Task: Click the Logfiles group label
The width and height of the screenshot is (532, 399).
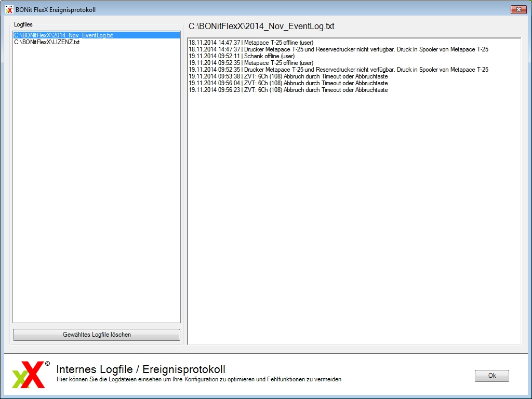Action: [23, 24]
